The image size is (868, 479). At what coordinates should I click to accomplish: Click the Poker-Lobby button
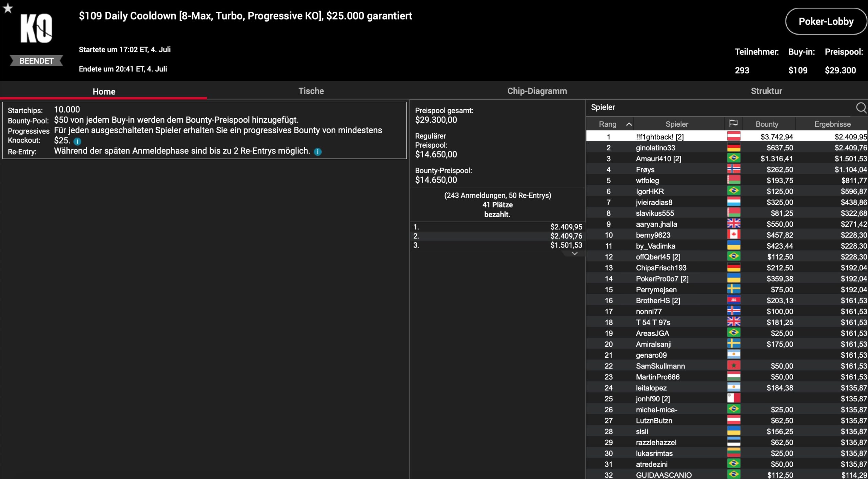coord(826,22)
